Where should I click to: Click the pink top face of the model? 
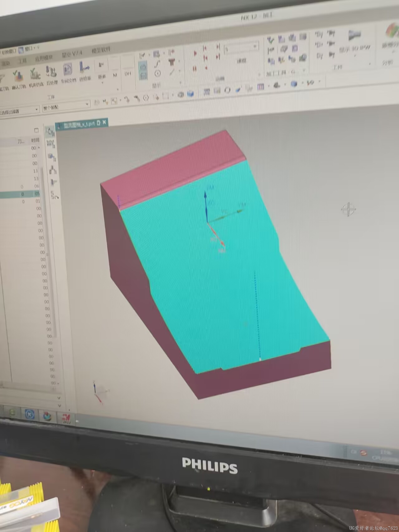click(173, 169)
